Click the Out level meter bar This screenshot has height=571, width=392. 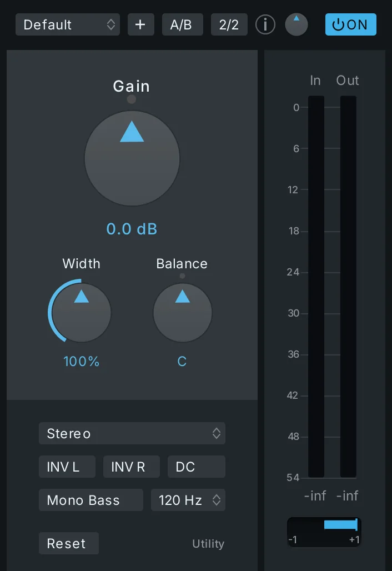(348, 287)
